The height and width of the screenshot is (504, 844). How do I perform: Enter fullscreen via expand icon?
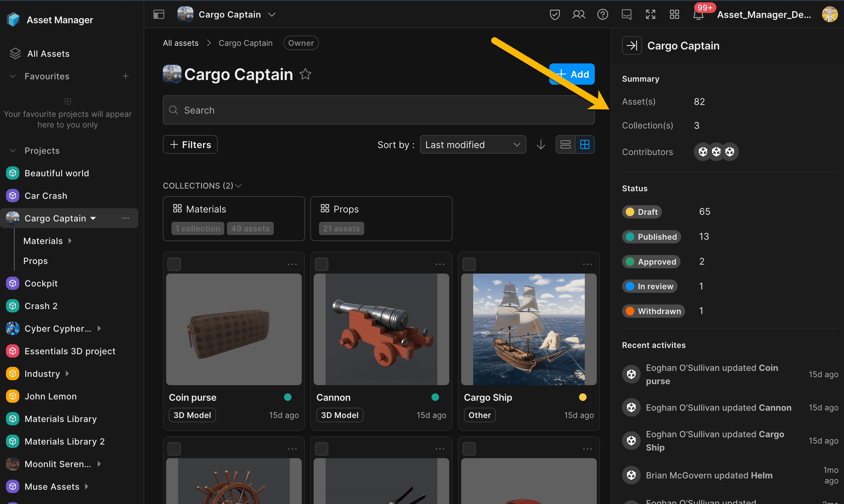[x=650, y=15]
